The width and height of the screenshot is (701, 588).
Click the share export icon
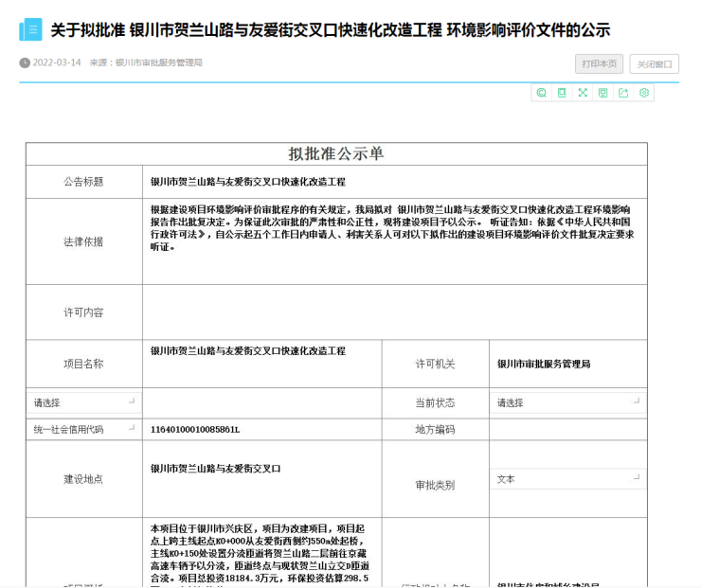tap(623, 93)
